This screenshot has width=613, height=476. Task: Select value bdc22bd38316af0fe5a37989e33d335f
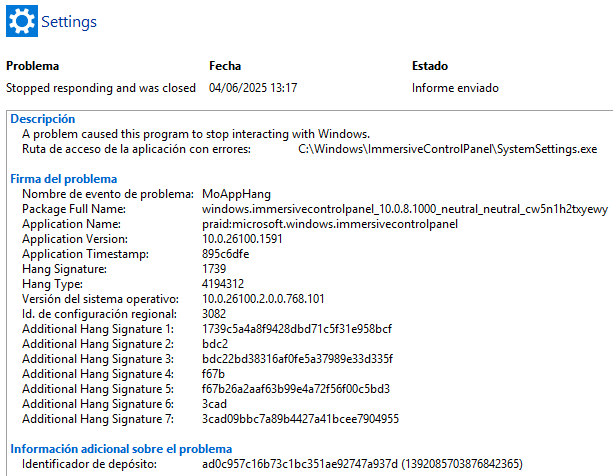coord(298,359)
